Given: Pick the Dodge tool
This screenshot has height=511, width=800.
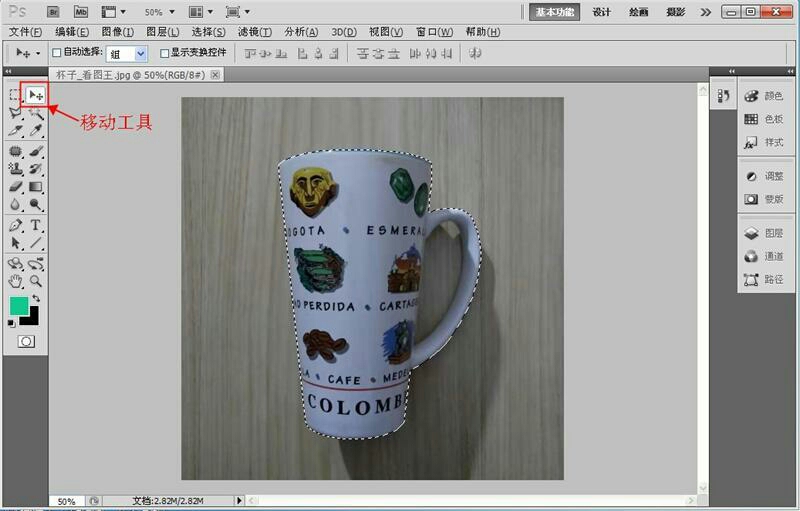Looking at the screenshot, I should (x=36, y=205).
